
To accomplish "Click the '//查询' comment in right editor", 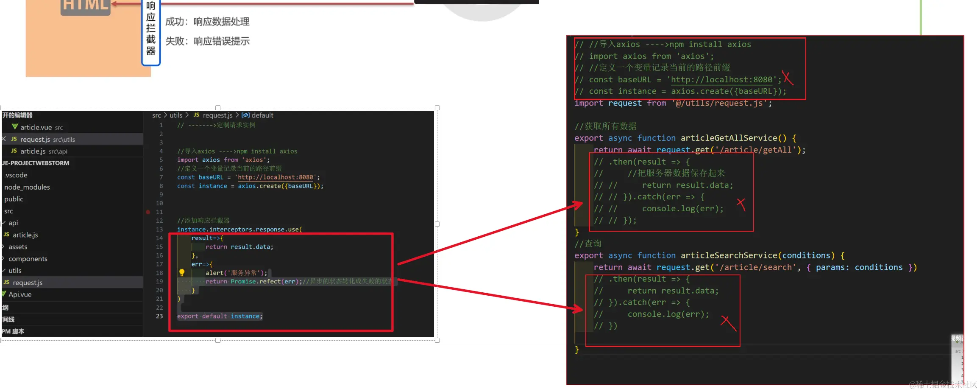I will [588, 244].
